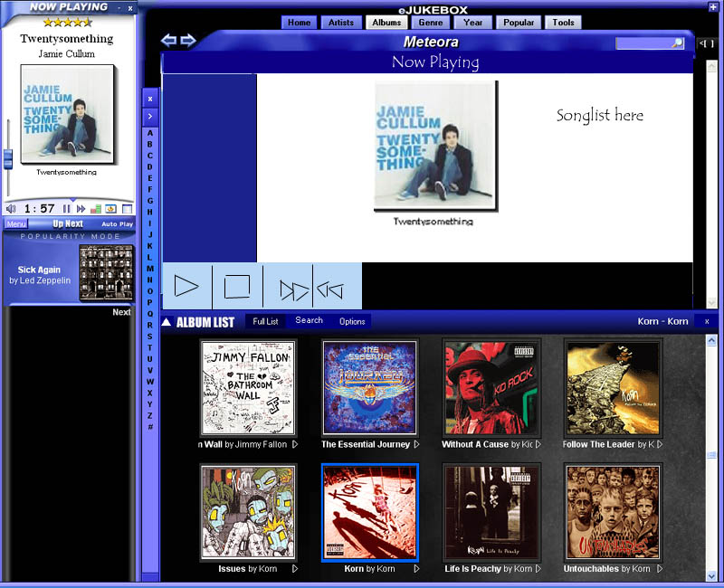
Task: Select the Follow The Leader album cover
Action: pos(614,388)
